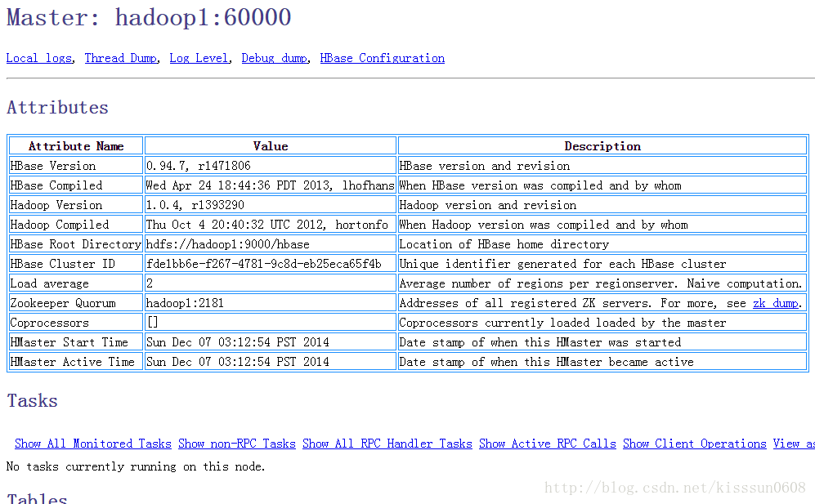Click the No tasks currently running message

click(136, 466)
